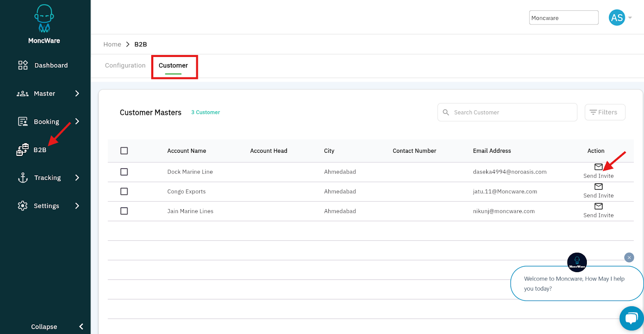Viewport: 644px width, 334px height.
Task: Click the Booking list icon
Action: point(23,121)
